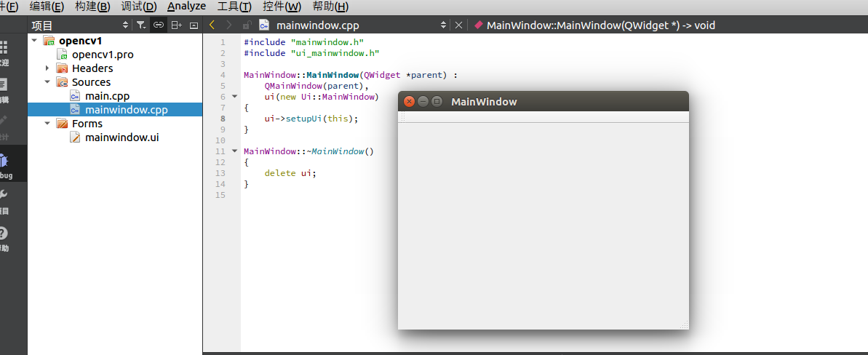Maximize the MainWindow application window

(x=437, y=101)
